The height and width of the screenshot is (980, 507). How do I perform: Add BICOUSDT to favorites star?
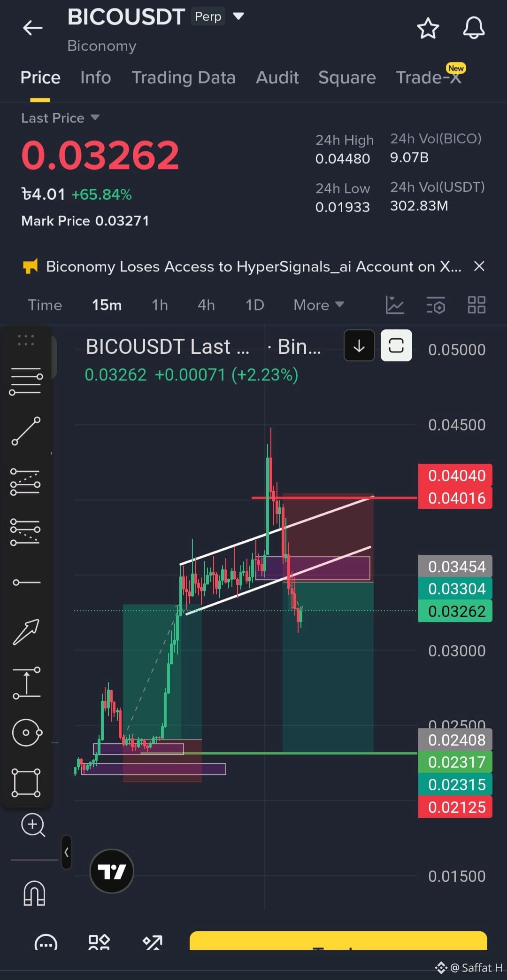click(x=428, y=28)
